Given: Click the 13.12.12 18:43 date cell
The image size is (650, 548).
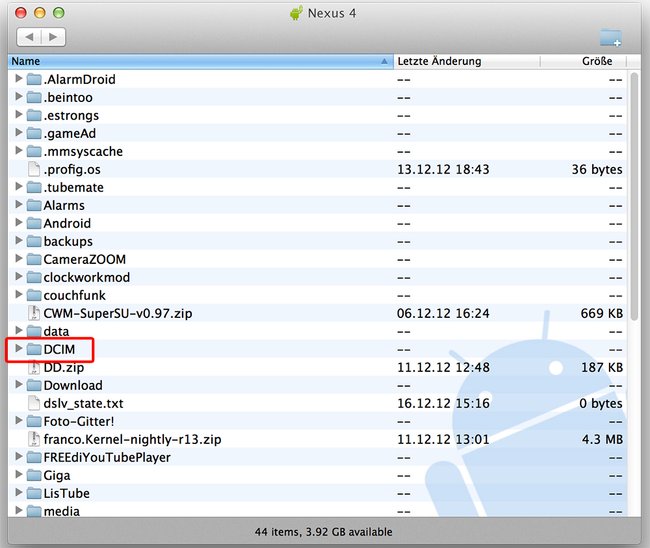Looking at the screenshot, I should [x=443, y=170].
